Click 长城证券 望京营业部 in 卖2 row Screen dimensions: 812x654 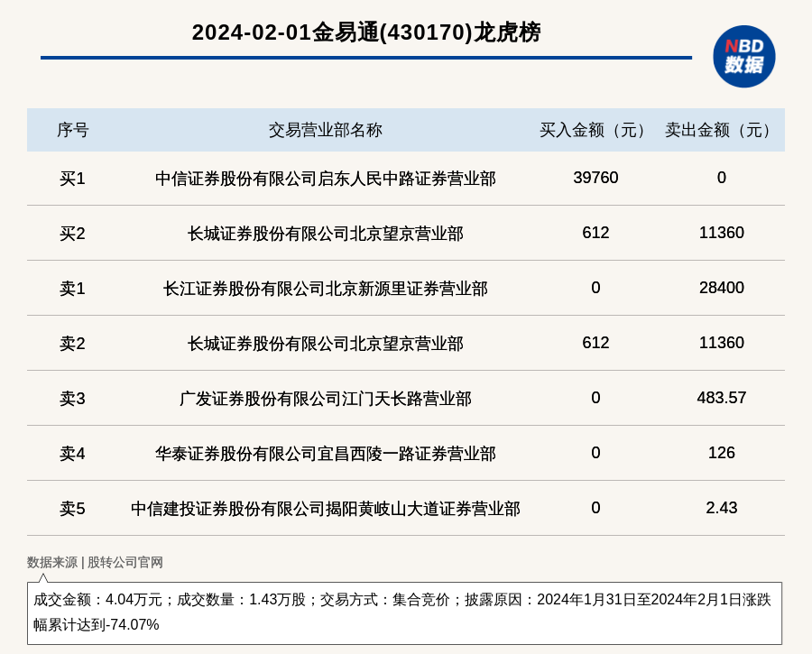click(x=325, y=344)
